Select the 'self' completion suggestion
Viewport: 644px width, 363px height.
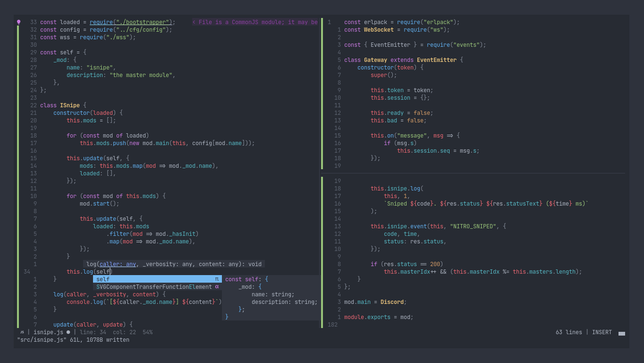coord(157,279)
